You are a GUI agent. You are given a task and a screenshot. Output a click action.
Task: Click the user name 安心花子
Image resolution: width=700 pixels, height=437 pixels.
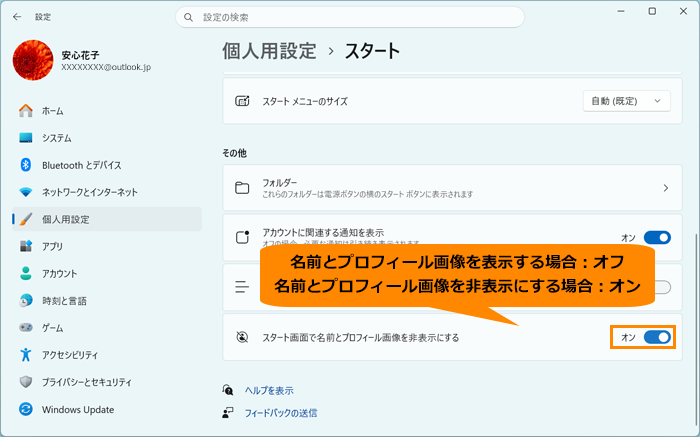[x=80, y=55]
